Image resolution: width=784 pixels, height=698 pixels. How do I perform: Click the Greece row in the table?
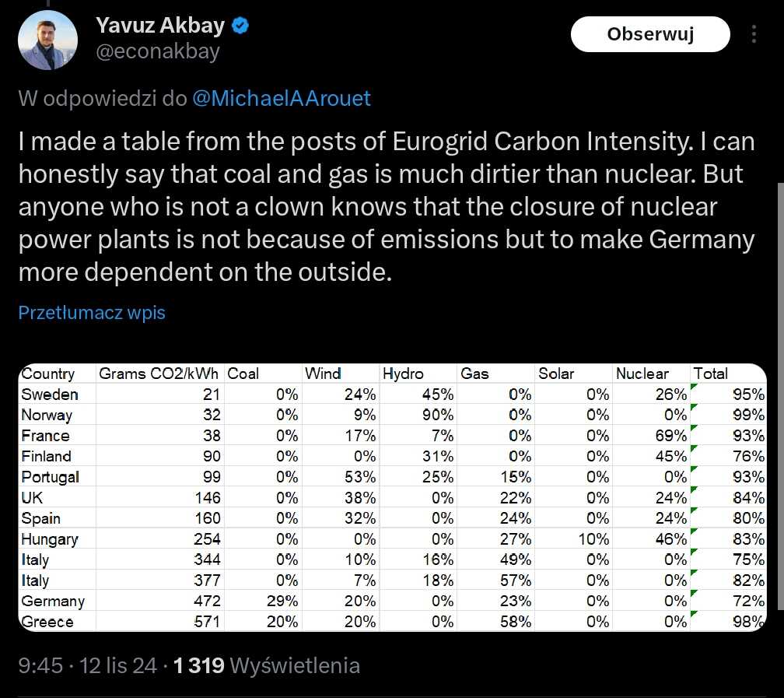(393, 621)
